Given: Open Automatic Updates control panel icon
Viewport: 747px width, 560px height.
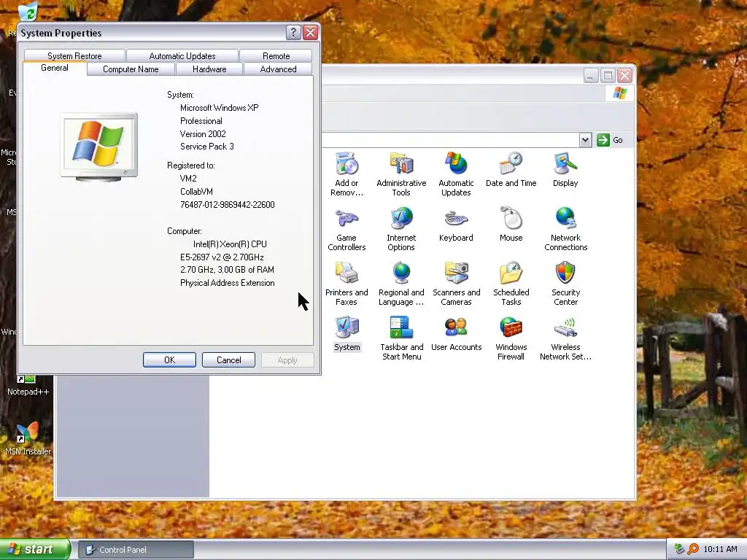Looking at the screenshot, I should [x=456, y=174].
